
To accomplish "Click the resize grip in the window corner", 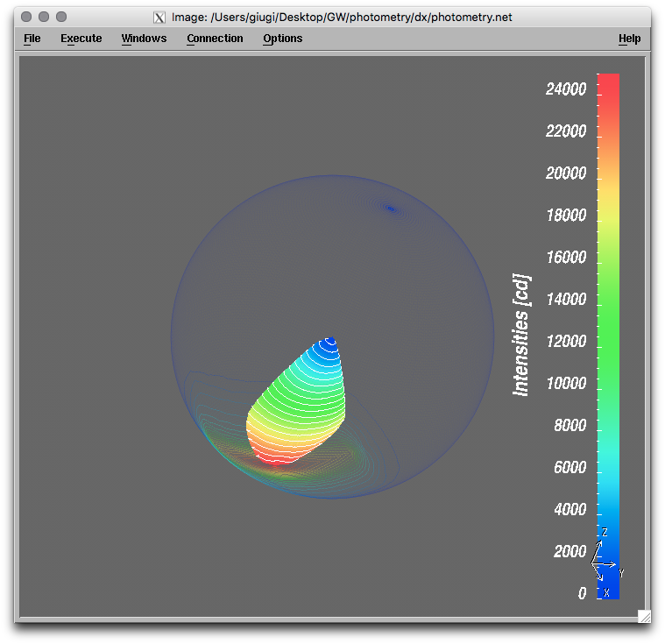I will pos(644,616).
